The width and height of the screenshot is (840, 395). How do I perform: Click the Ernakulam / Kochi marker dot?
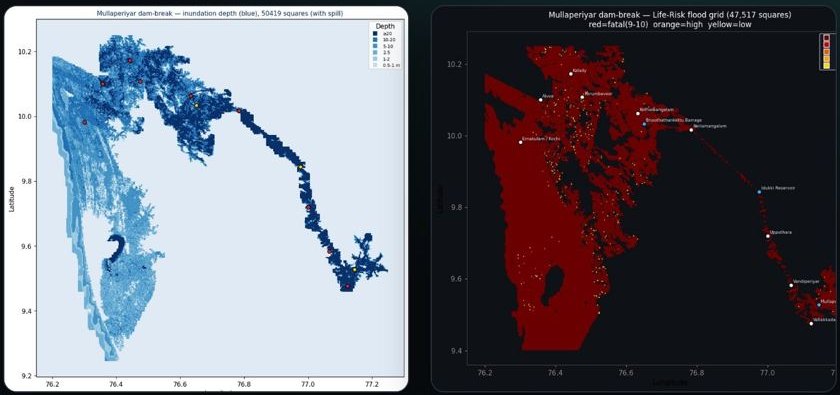point(520,142)
